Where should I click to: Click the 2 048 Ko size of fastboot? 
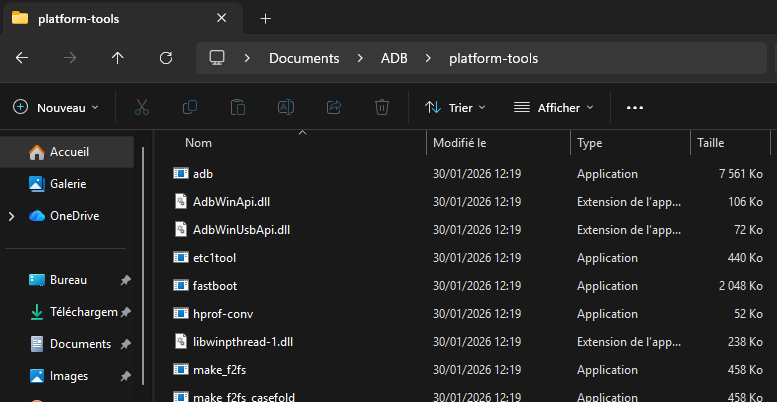(739, 286)
